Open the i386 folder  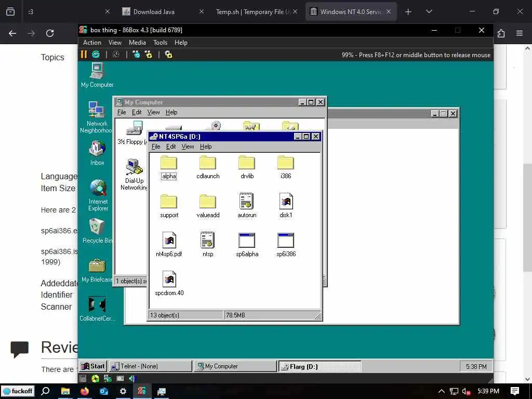coord(286,167)
